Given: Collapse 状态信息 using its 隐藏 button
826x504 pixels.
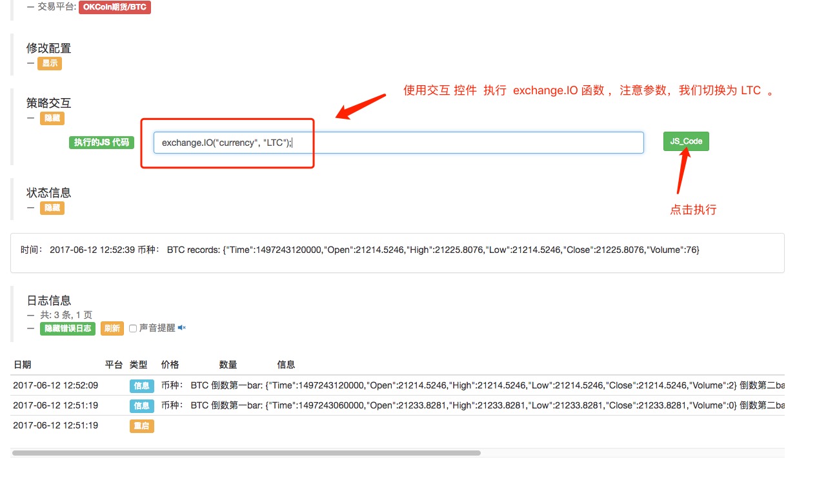Looking at the screenshot, I should [x=52, y=208].
